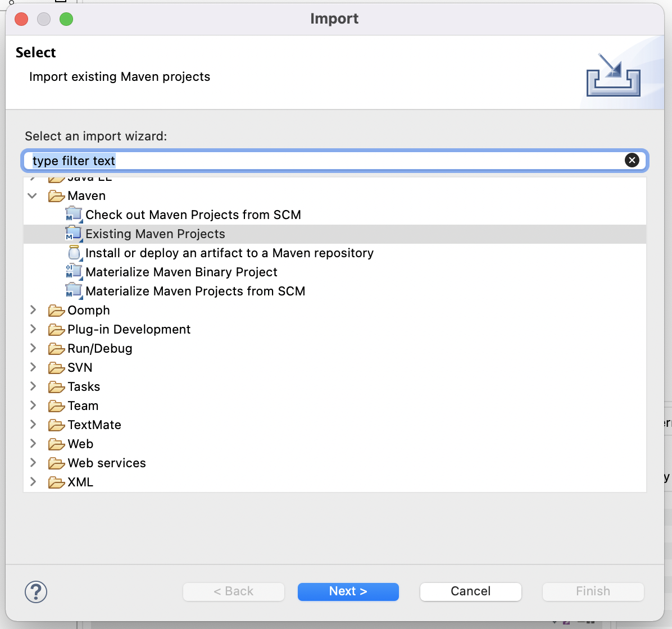This screenshot has height=629, width=672.
Task: Select the TextMate tree item
Action: pyautogui.click(x=94, y=425)
